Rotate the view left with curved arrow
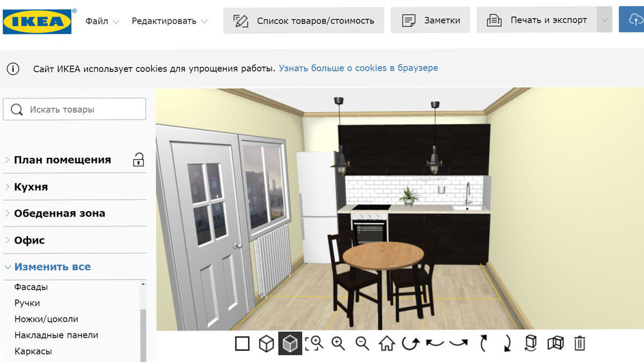The image size is (644, 362). 435,343
